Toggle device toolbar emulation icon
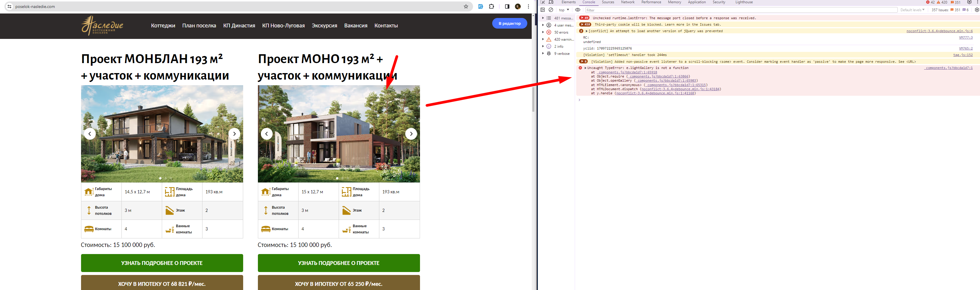 click(x=551, y=2)
